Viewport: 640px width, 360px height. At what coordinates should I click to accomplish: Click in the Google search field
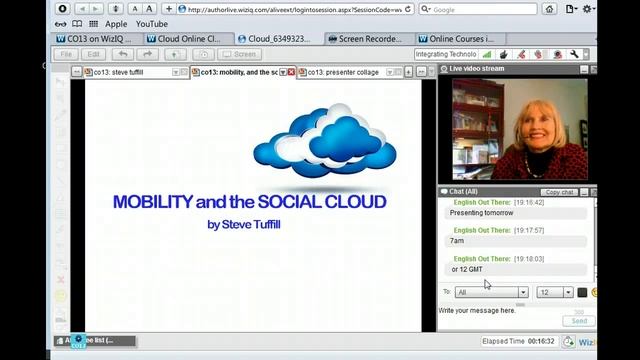(x=478, y=9)
